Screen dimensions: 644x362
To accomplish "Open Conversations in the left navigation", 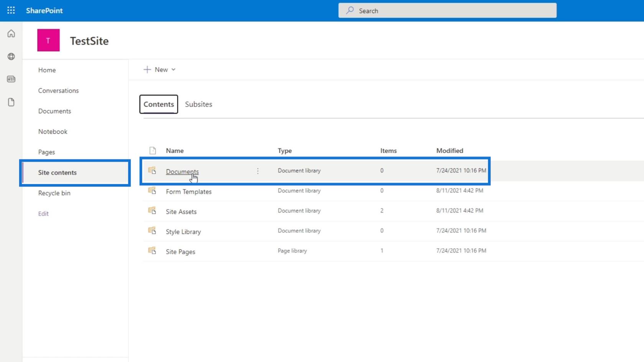I will [58, 91].
